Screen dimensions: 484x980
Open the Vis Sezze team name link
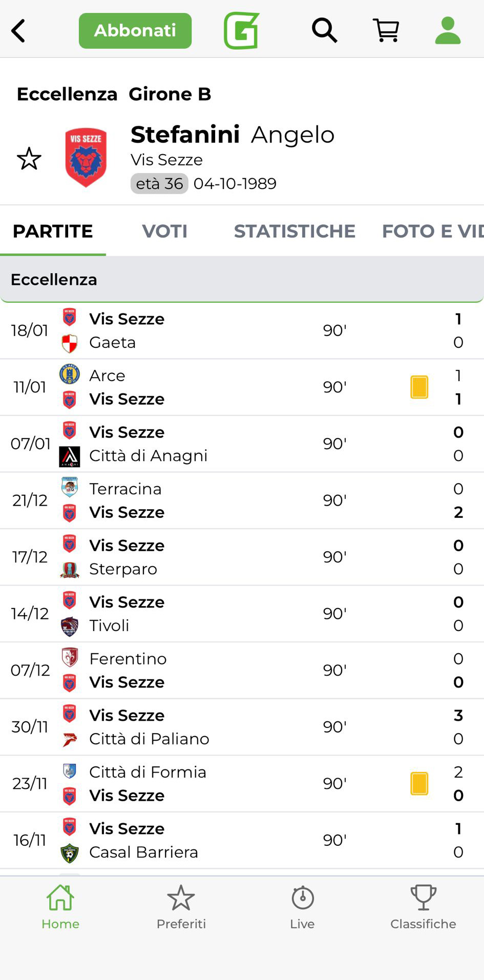click(x=166, y=160)
